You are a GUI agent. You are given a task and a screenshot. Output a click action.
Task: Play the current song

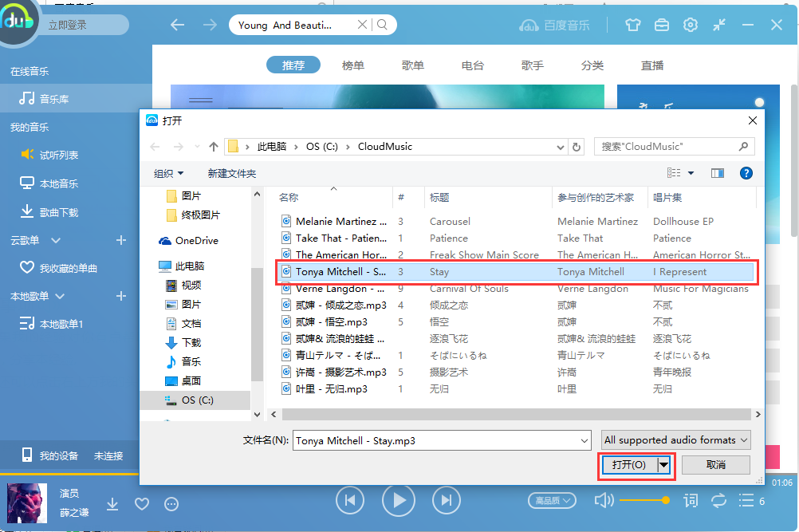[398, 500]
